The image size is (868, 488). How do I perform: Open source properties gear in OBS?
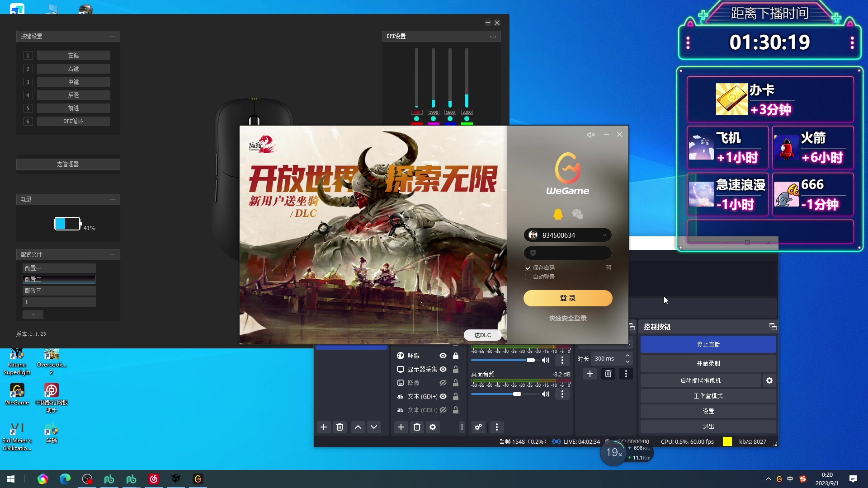(x=433, y=427)
